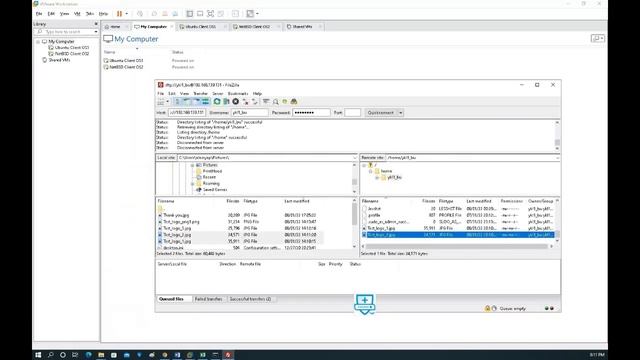Open FileZilla View menu
This screenshot has width=640, height=360.
[x=184, y=93]
